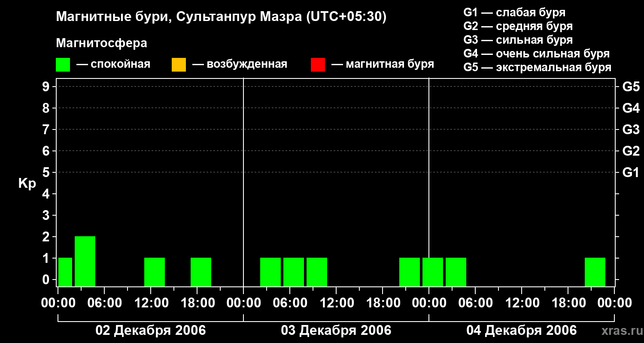Screen dimensions: 644x343
Task: Click the 06:00 time label of 04 Декабря
Action: pyautogui.click(x=475, y=303)
